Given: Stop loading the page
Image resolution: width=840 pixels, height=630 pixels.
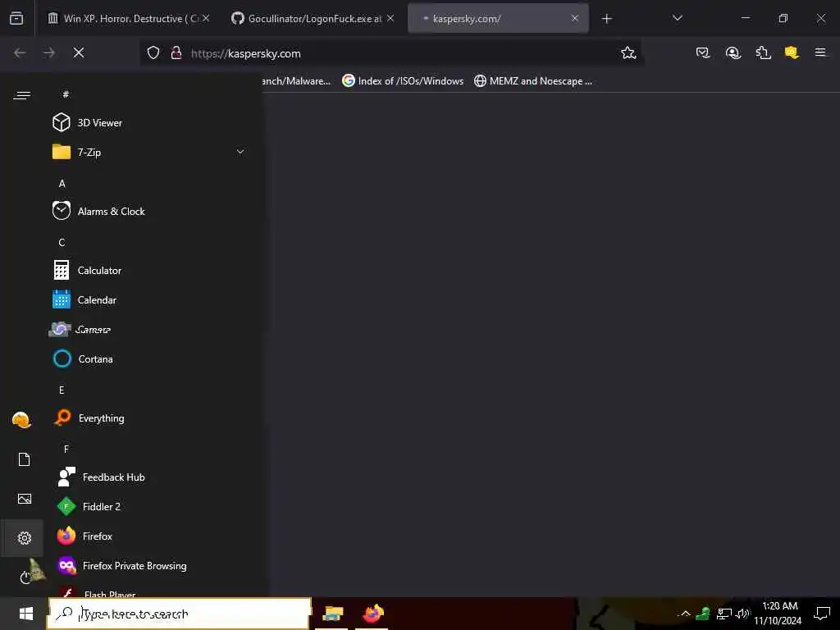Looking at the screenshot, I should coord(79,52).
